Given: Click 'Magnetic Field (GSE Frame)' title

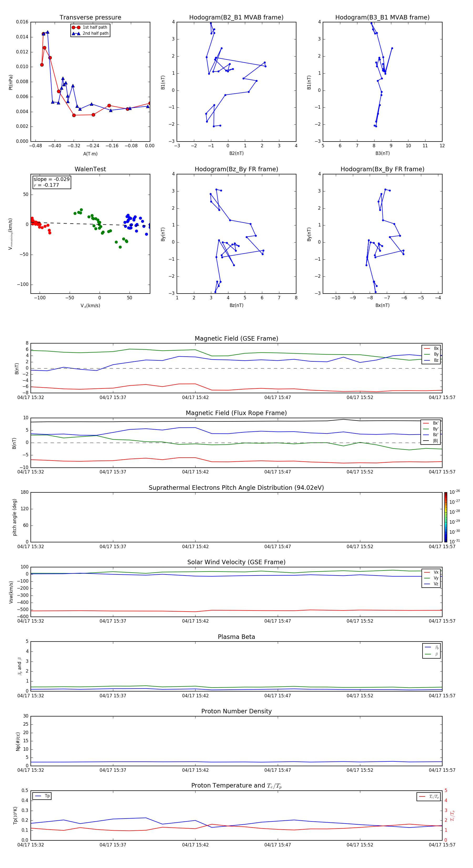Looking at the screenshot, I should pyautogui.click(x=236, y=339).
